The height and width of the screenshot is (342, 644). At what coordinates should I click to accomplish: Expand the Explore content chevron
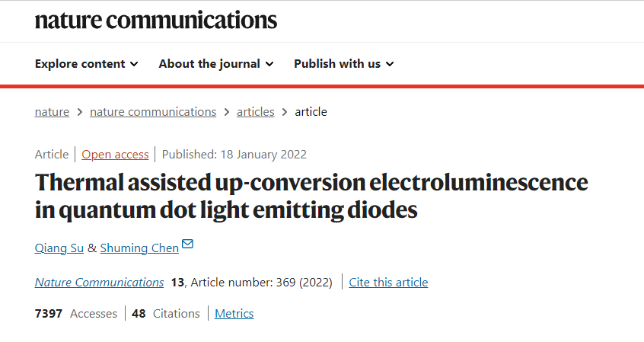pos(134,64)
